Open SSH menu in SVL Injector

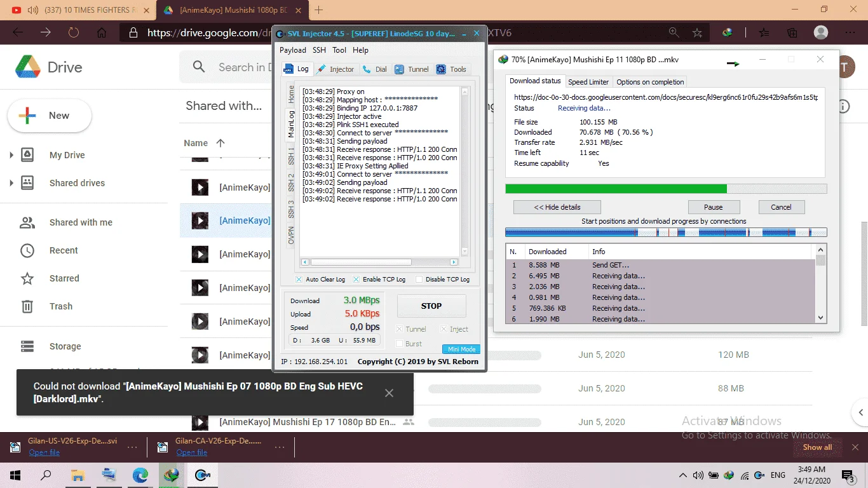(319, 50)
